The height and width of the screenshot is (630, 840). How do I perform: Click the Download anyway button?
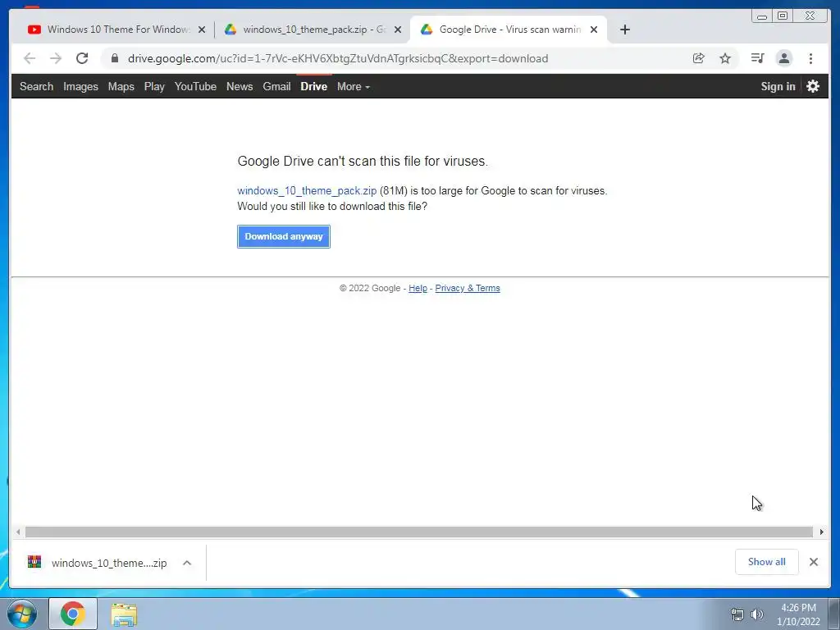pyautogui.click(x=283, y=236)
